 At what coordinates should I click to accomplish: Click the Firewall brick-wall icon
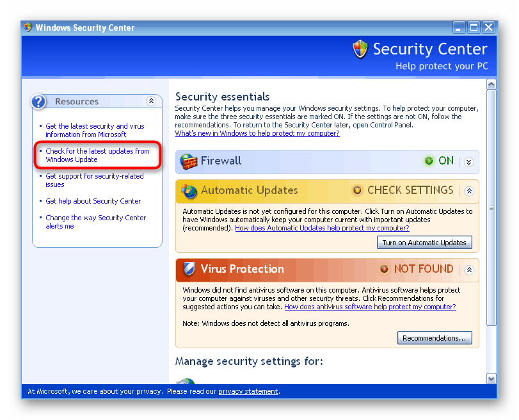(x=188, y=161)
